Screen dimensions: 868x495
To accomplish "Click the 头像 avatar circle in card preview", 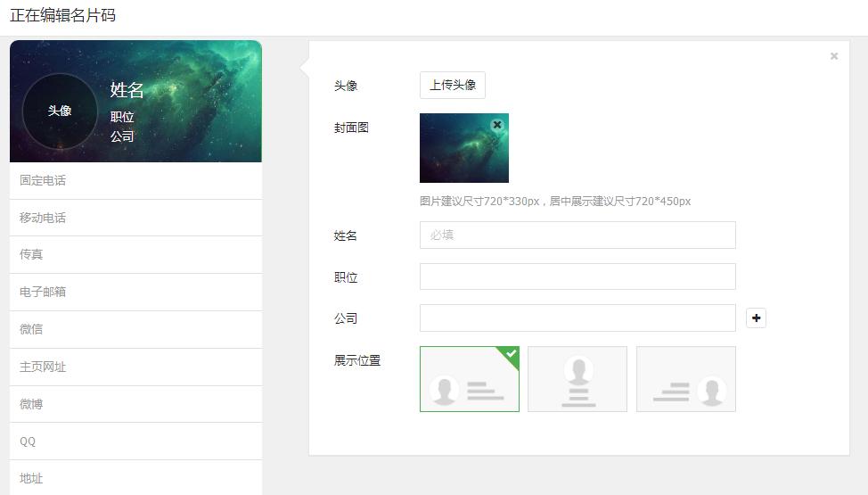I will click(60, 111).
